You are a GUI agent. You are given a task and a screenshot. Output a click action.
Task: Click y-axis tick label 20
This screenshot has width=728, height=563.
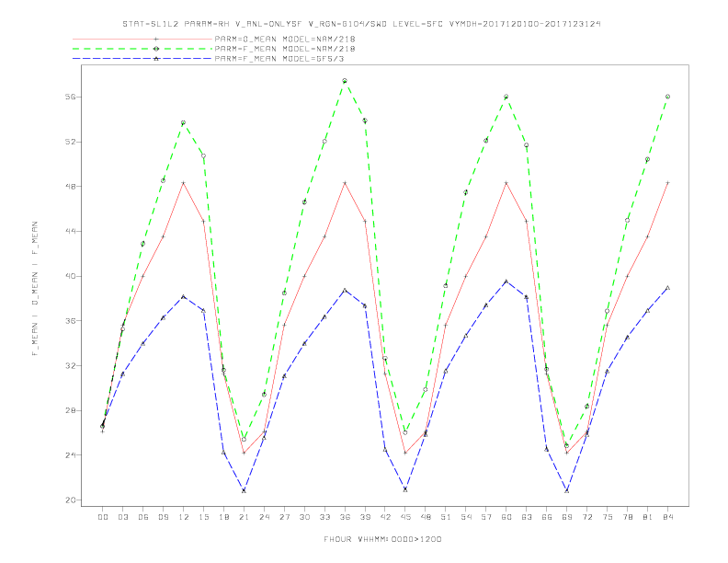[x=72, y=500]
